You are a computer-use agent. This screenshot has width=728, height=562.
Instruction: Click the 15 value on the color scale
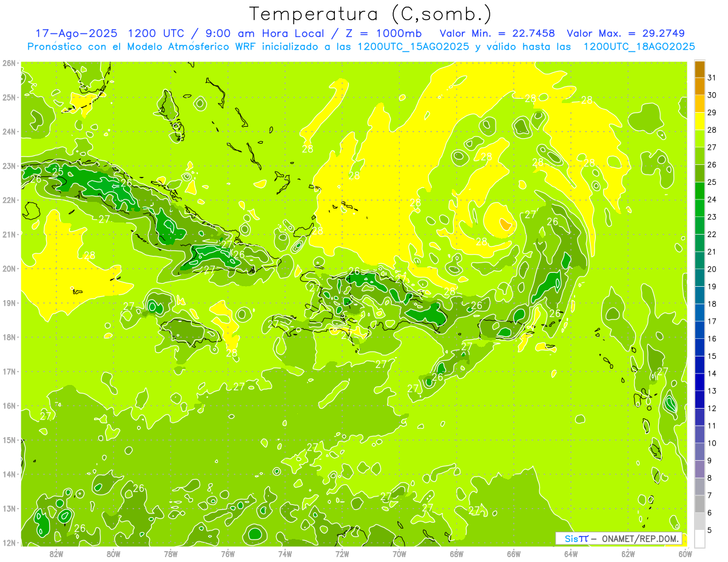click(x=712, y=356)
